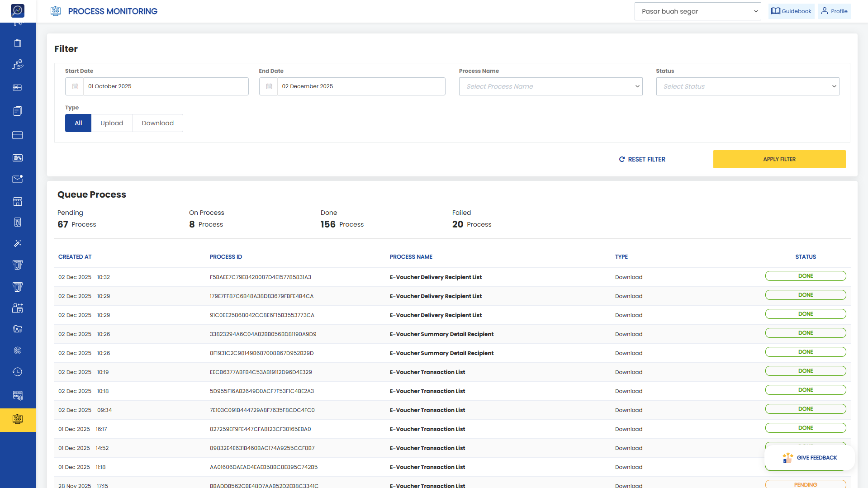Click the End Date field showing 02 December 2025

point(352,86)
